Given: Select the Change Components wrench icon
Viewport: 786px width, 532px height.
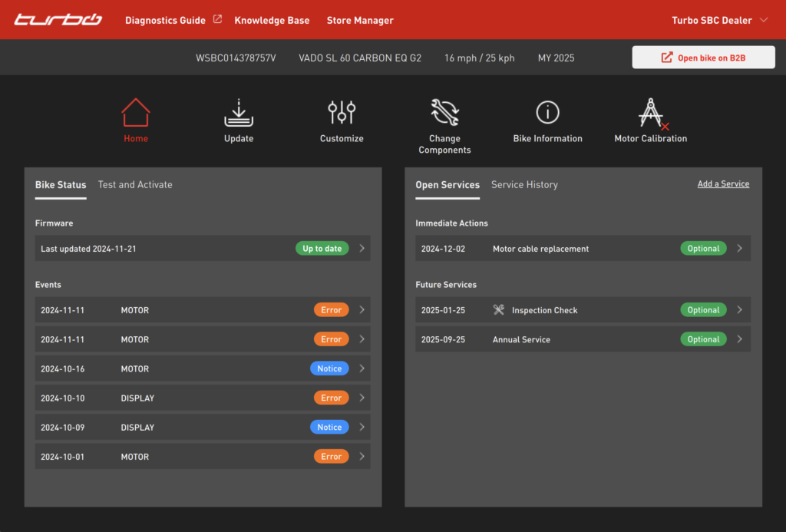Looking at the screenshot, I should click(x=444, y=113).
